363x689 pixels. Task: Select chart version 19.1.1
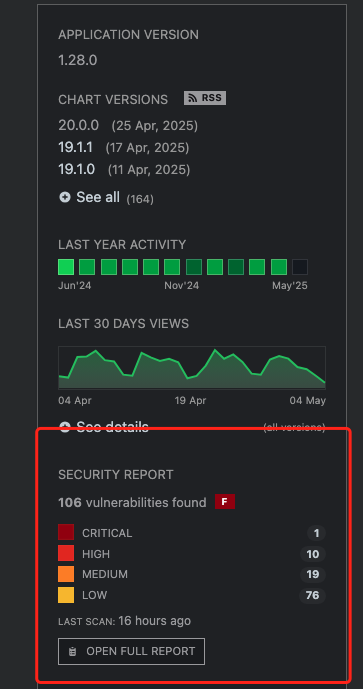[x=76, y=147]
